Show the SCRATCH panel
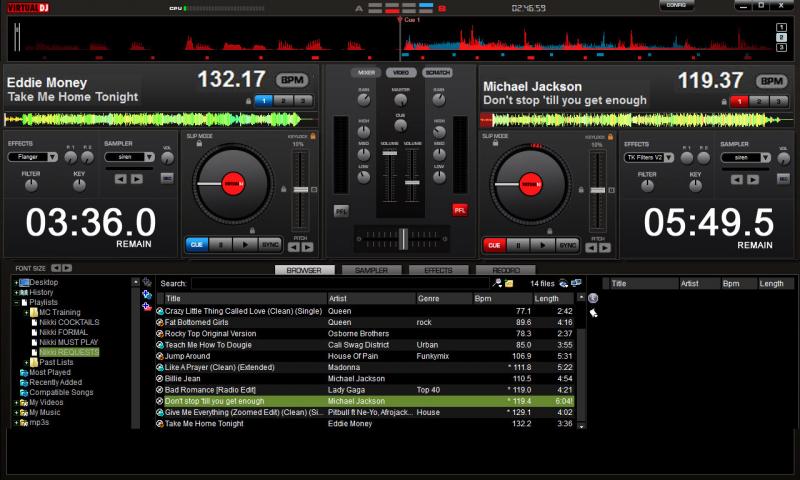This screenshot has width=800, height=480. 437,72
